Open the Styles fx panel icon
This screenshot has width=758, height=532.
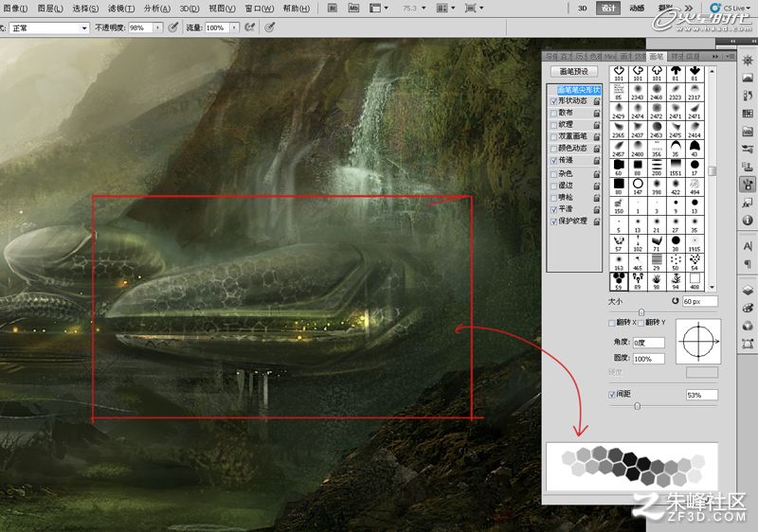pos(748,204)
